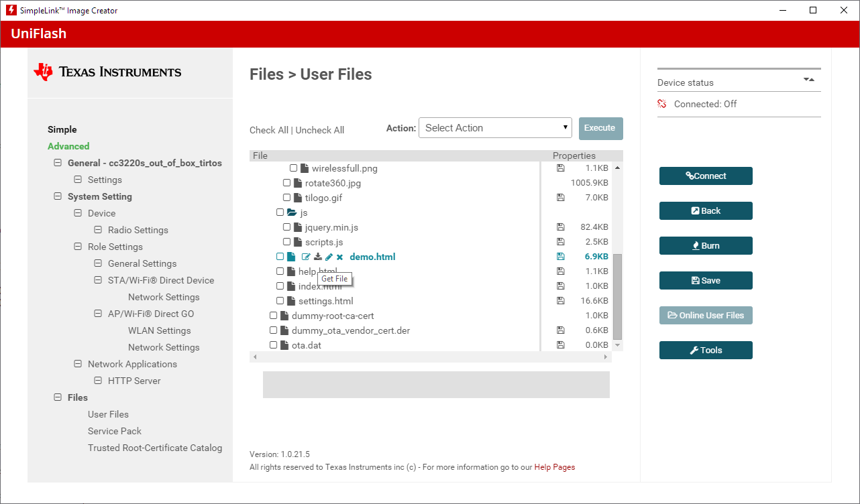Screen dimensions: 860x504
Task: Click the file icon beside demo.html
Action: (x=291, y=257)
